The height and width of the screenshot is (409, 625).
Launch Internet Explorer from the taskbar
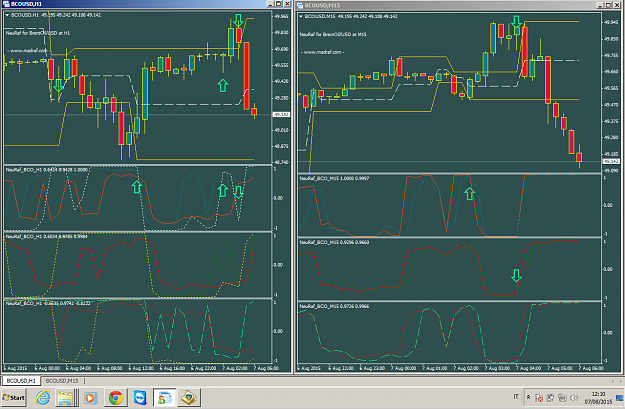click(x=43, y=397)
